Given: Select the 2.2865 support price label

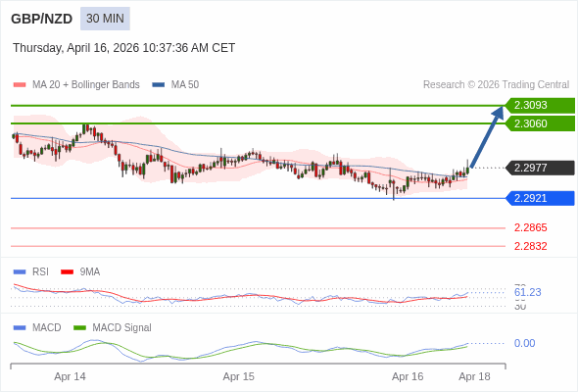Looking at the screenshot, I should pyautogui.click(x=530, y=227).
